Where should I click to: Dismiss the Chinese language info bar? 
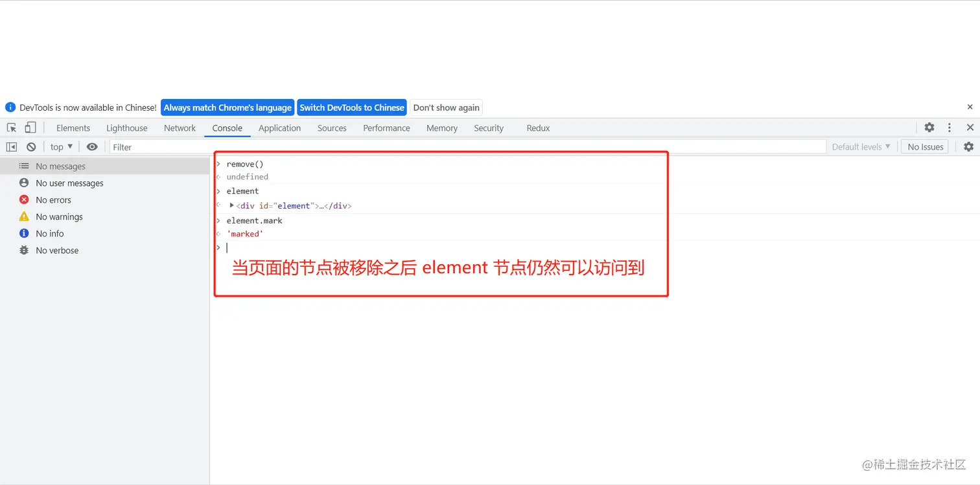click(970, 107)
